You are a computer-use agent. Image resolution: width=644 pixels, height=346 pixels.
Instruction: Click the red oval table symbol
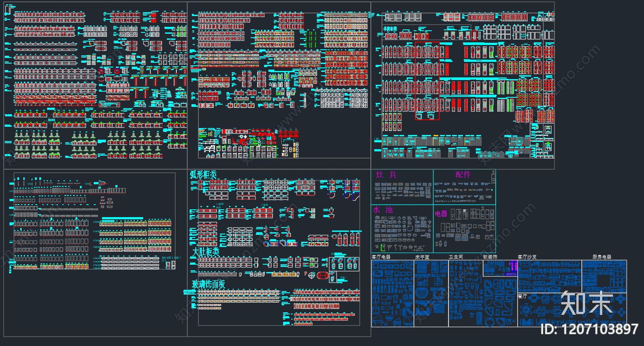click(322, 275)
